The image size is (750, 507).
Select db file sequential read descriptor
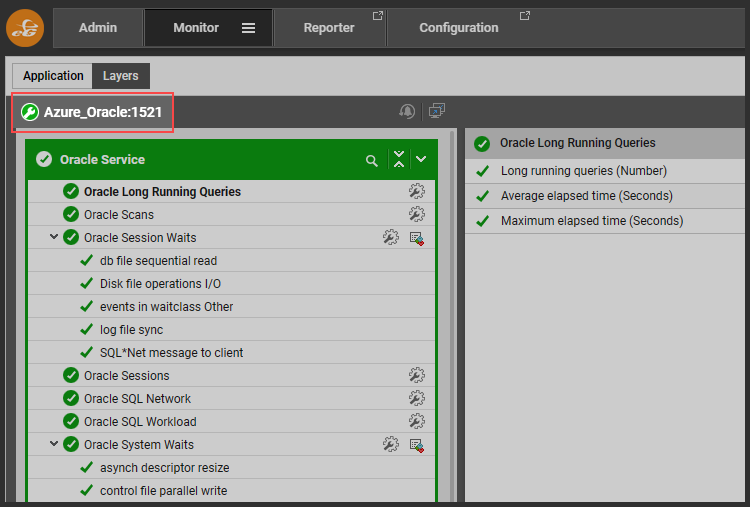coord(158,261)
